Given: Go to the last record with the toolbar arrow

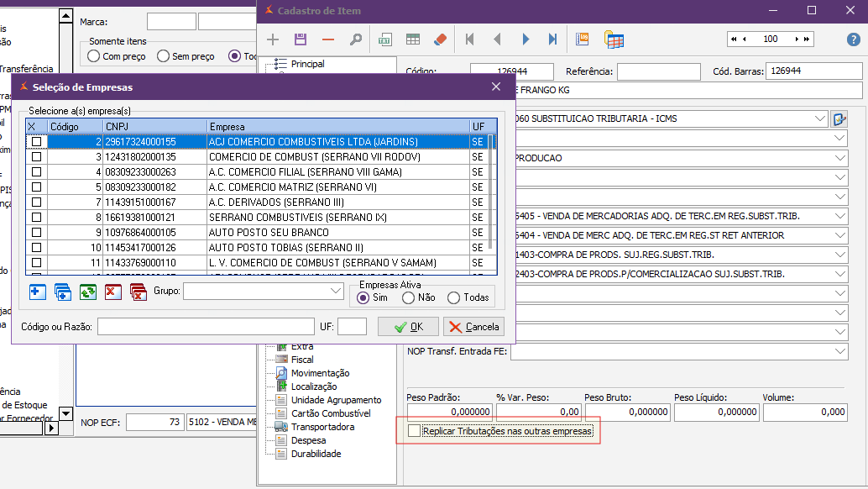Looking at the screenshot, I should (x=552, y=39).
